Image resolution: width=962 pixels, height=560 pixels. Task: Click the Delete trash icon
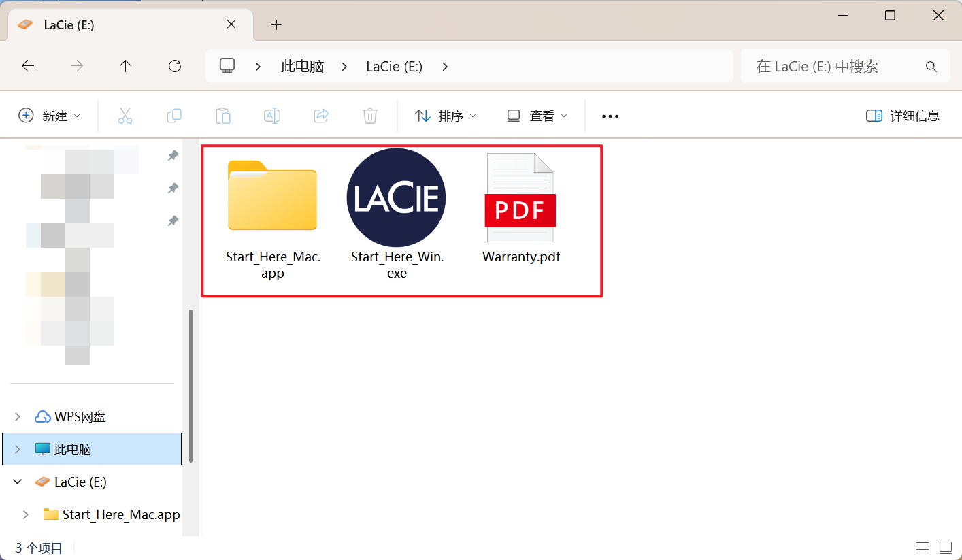point(370,116)
